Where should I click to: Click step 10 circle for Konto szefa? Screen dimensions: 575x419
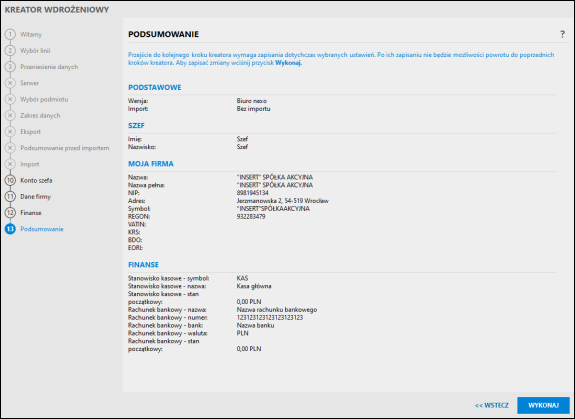[x=10, y=180]
